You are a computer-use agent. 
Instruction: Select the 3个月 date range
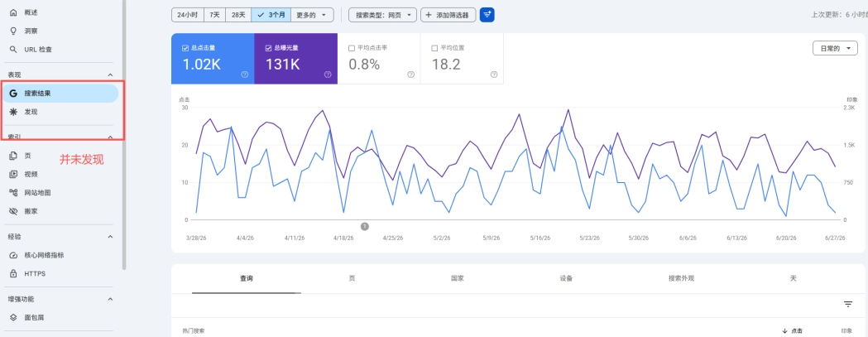[271, 15]
